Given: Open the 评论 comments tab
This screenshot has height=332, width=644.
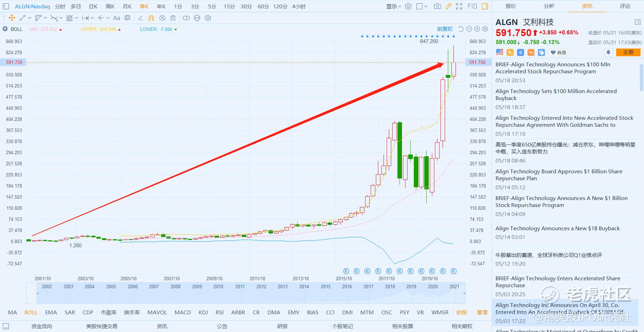Looking at the screenshot, I should click(x=625, y=6).
